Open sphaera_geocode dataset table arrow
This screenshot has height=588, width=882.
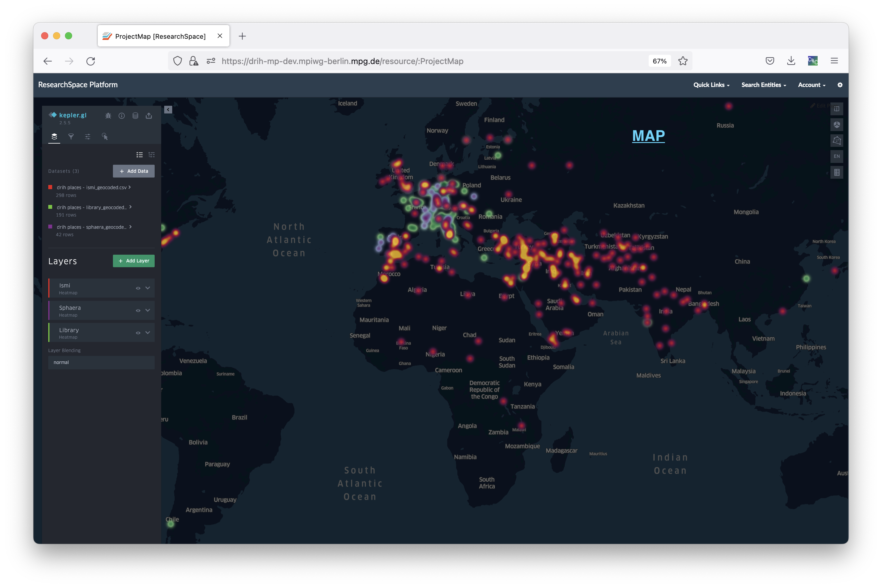coord(130,227)
